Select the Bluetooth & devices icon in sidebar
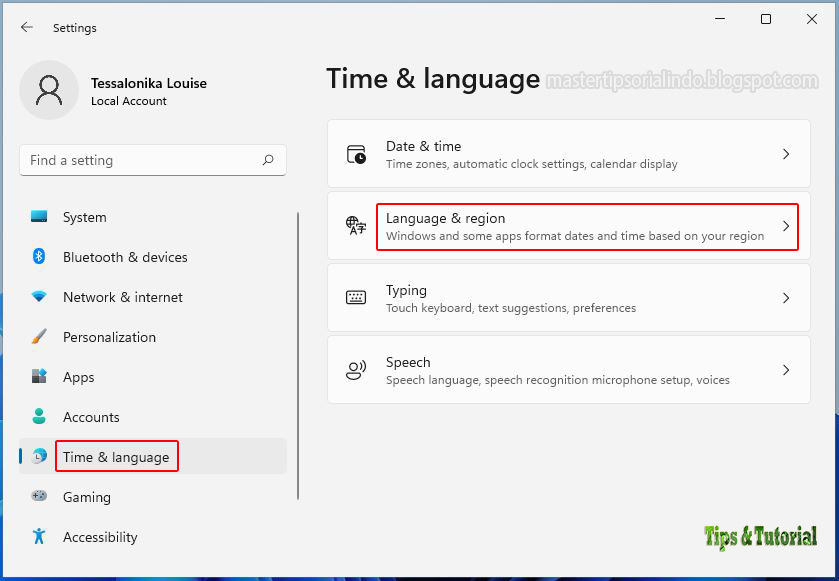The height and width of the screenshot is (581, 839). pos(40,257)
